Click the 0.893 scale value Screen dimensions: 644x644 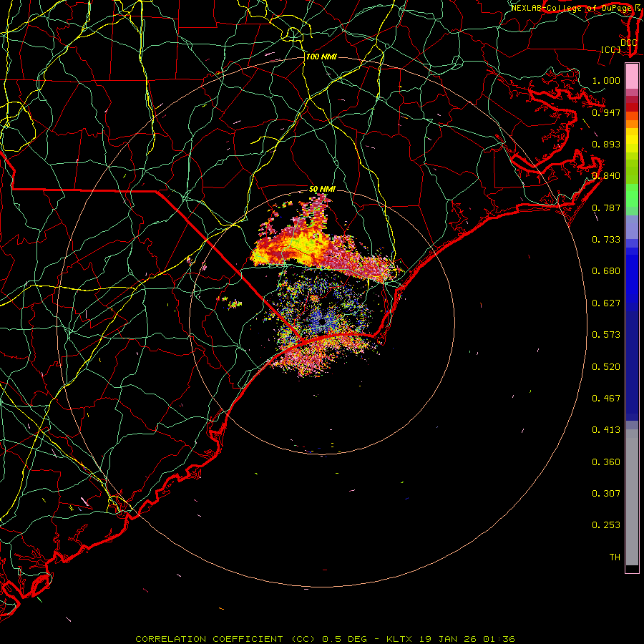pyautogui.click(x=606, y=144)
